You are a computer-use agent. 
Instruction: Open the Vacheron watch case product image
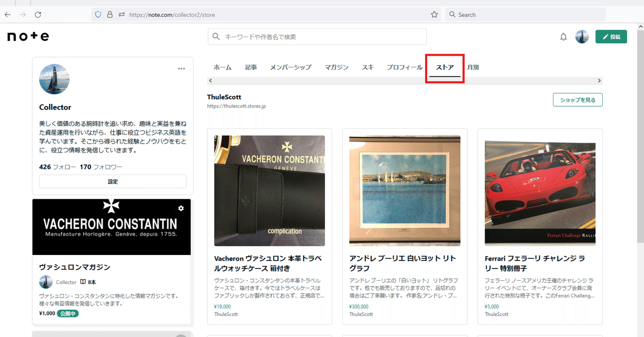[x=270, y=191]
